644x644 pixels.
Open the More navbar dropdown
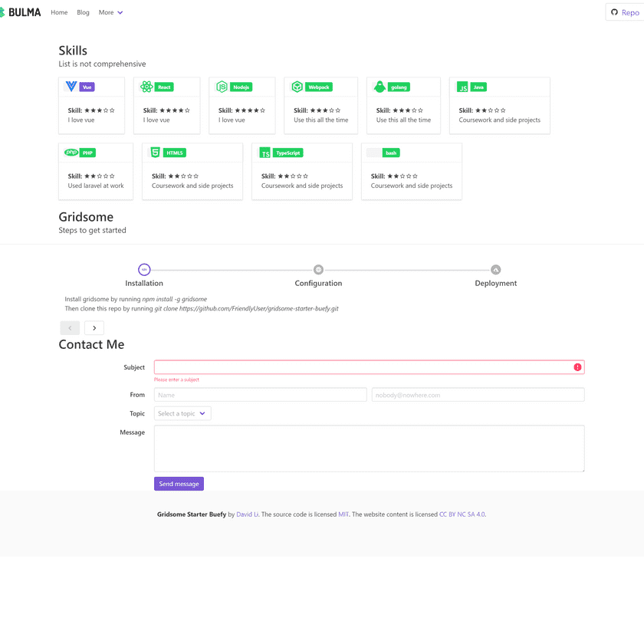(x=110, y=12)
